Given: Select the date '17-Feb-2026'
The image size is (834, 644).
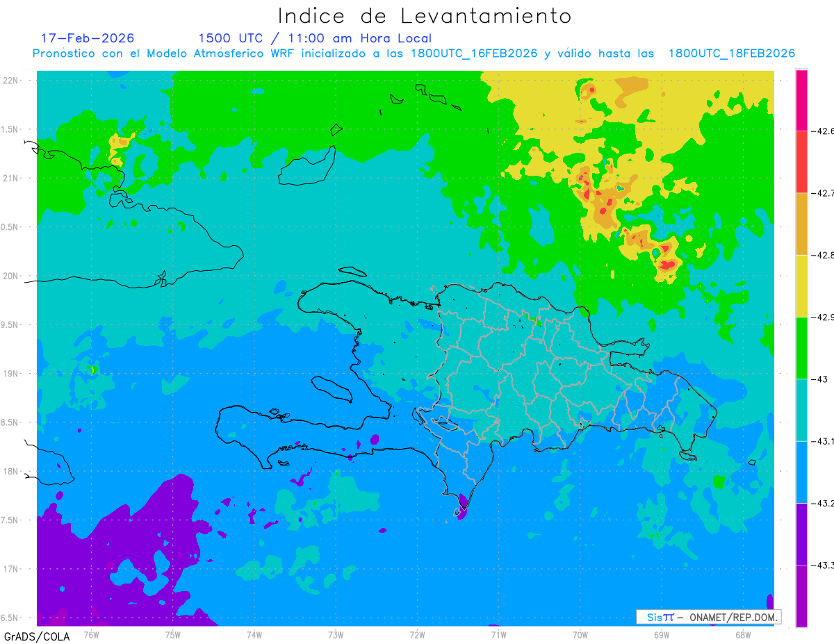Looking at the screenshot, I should click(x=88, y=38).
